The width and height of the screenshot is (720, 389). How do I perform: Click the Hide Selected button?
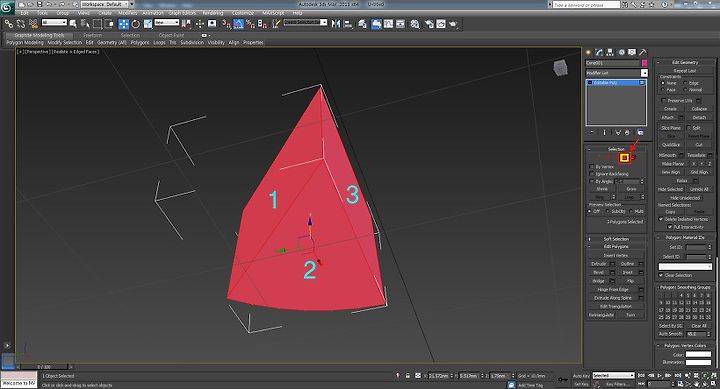pyautogui.click(x=670, y=189)
